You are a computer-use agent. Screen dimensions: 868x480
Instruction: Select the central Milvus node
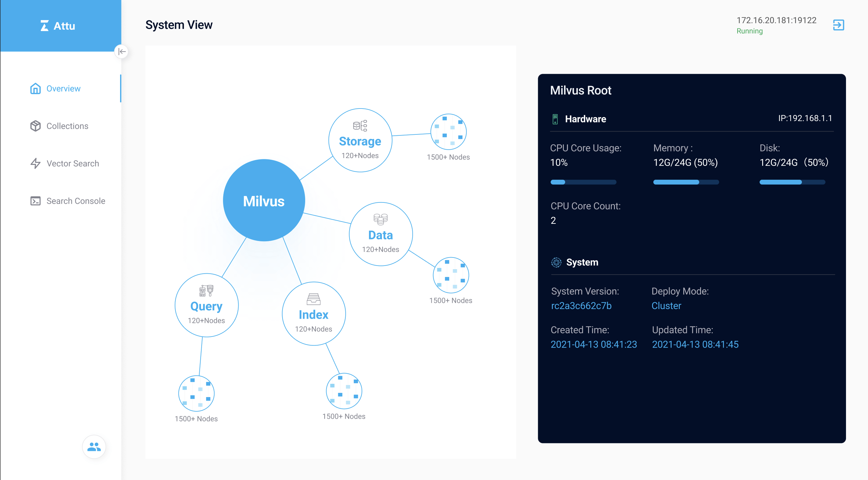point(264,200)
